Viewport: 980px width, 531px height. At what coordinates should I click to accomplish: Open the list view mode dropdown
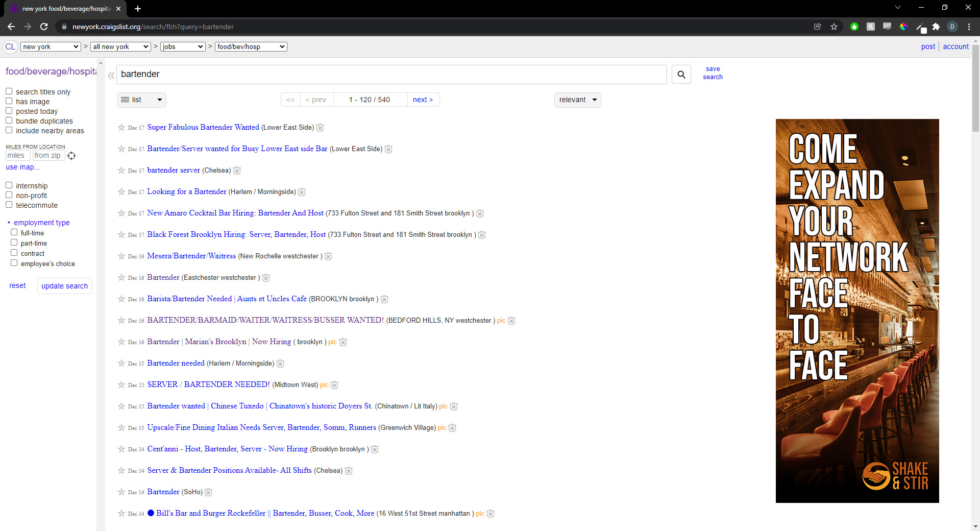click(x=142, y=100)
